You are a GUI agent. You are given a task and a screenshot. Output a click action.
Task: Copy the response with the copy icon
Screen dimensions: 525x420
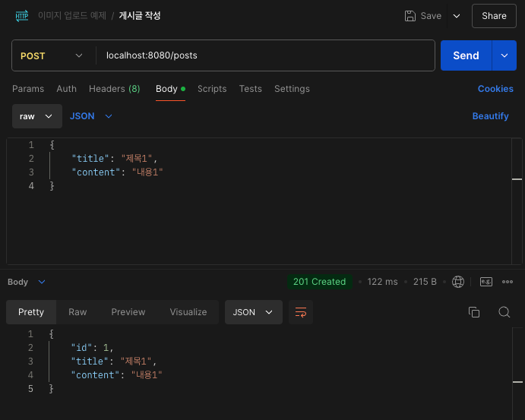click(x=474, y=312)
